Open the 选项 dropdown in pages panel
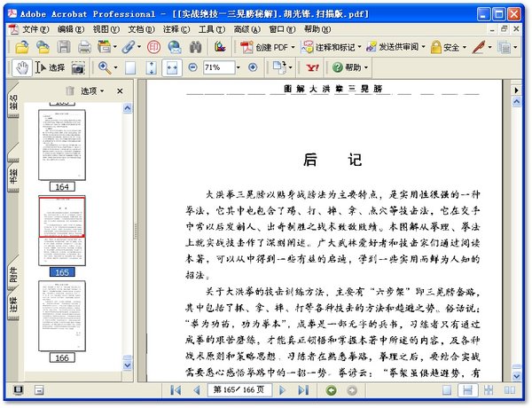The height and width of the screenshot is (408, 532). pyautogui.click(x=90, y=90)
